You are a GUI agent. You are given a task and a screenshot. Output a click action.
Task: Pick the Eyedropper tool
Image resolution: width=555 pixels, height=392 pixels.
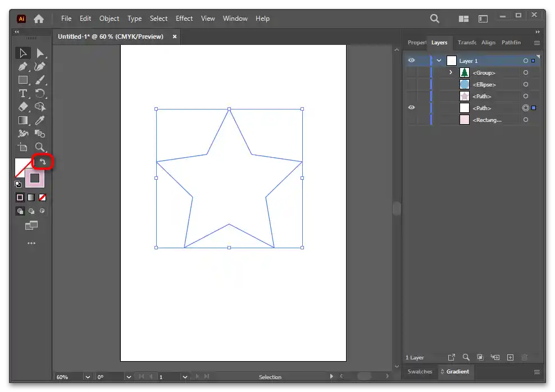point(40,120)
